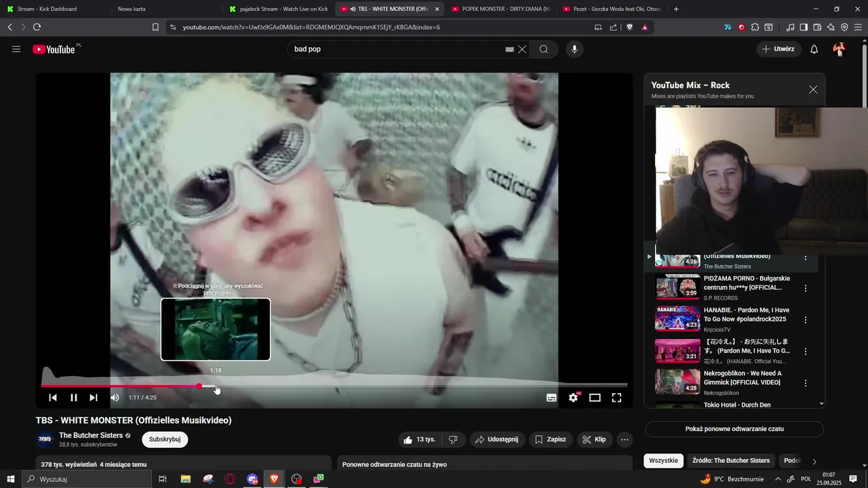The image size is (868, 488).
Task: Open The Butcher Sisters channel avatar
Action: (45, 439)
